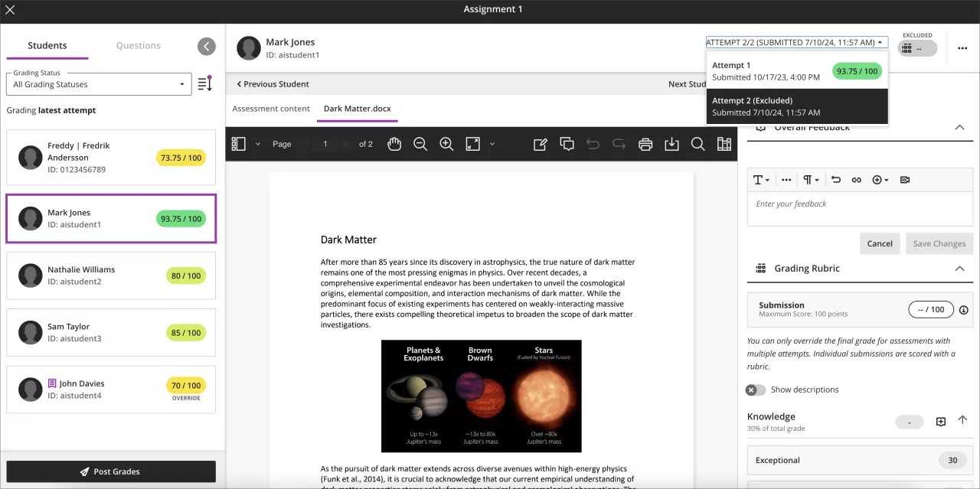
Task: Toggle Show descriptions switch
Action: click(x=756, y=390)
